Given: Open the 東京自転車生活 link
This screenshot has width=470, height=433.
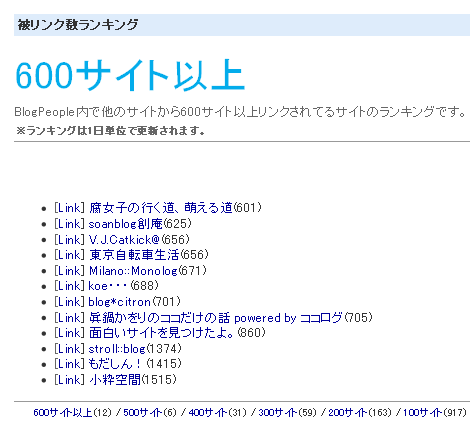Looking at the screenshot, I should 134,255.
